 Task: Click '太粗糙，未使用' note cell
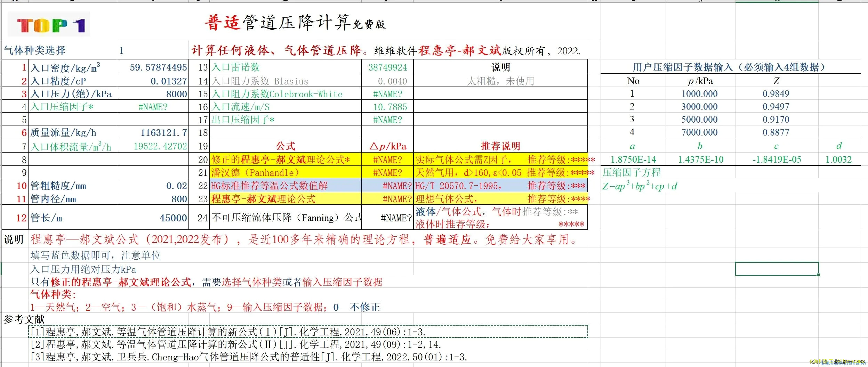tap(500, 81)
